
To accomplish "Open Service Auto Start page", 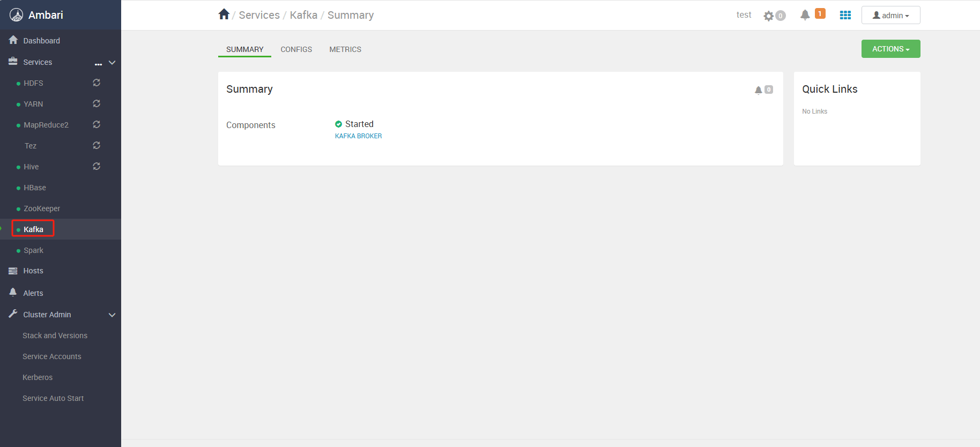I will pyautogui.click(x=53, y=398).
